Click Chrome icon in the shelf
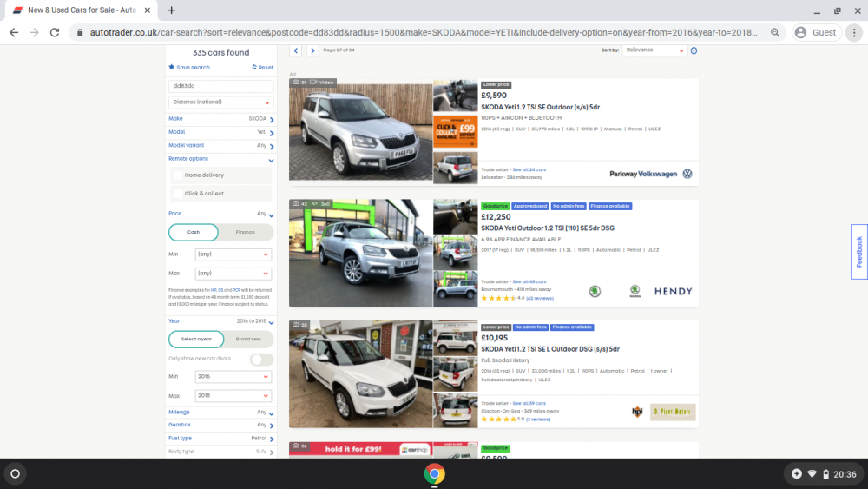This screenshot has width=868, height=489. point(435,474)
